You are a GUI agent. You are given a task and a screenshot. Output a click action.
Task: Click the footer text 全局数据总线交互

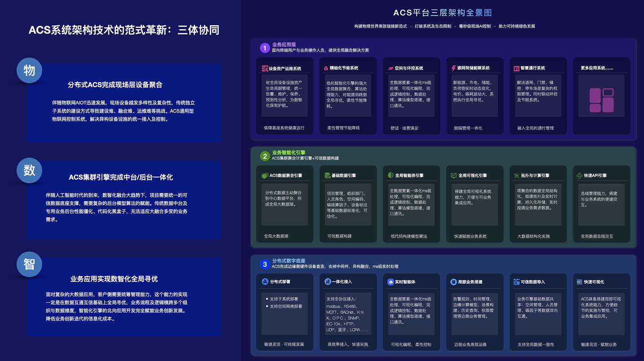point(597,236)
